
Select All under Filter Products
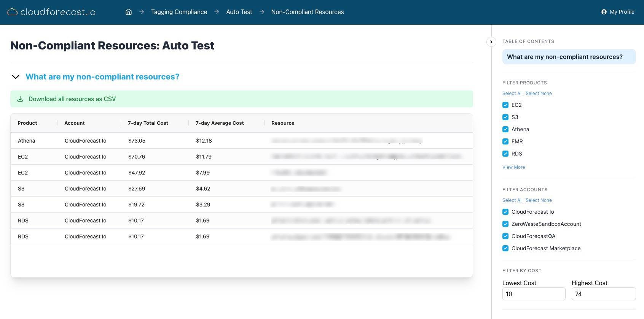[x=512, y=94]
